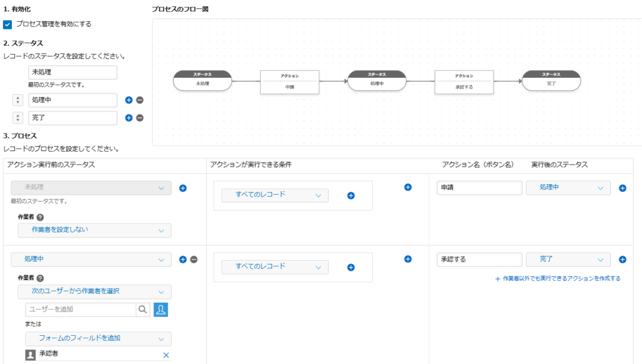The image size is (642, 364).
Task: Uncheck the プロセス管理を有効にする checkbox
Action: point(8,24)
